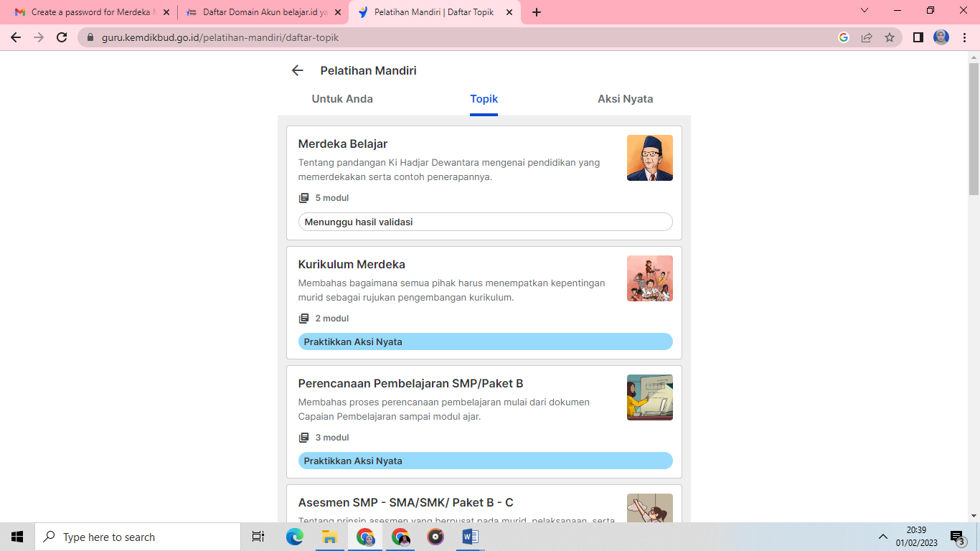
Task: Reload the page with the refresh icon
Action: click(x=62, y=37)
